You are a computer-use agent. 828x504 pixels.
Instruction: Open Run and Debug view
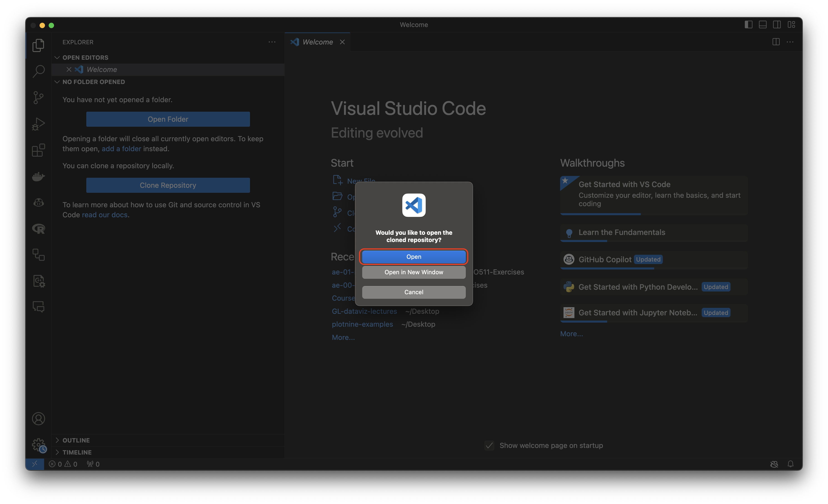(38, 124)
